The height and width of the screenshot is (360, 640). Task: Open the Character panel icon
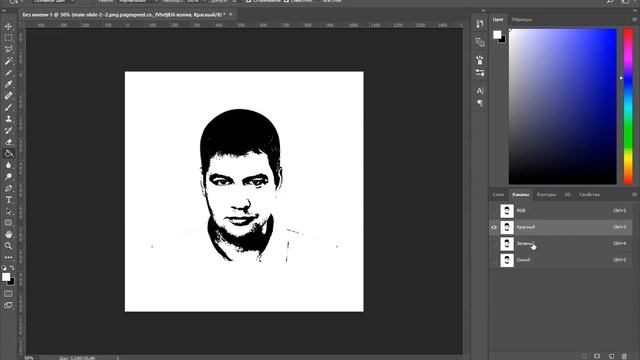pos(480,91)
